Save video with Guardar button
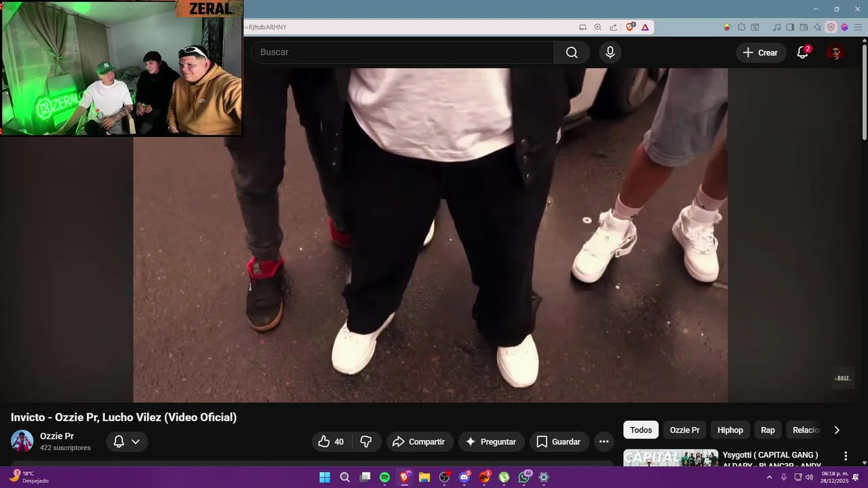This screenshot has height=488, width=868. click(x=559, y=442)
